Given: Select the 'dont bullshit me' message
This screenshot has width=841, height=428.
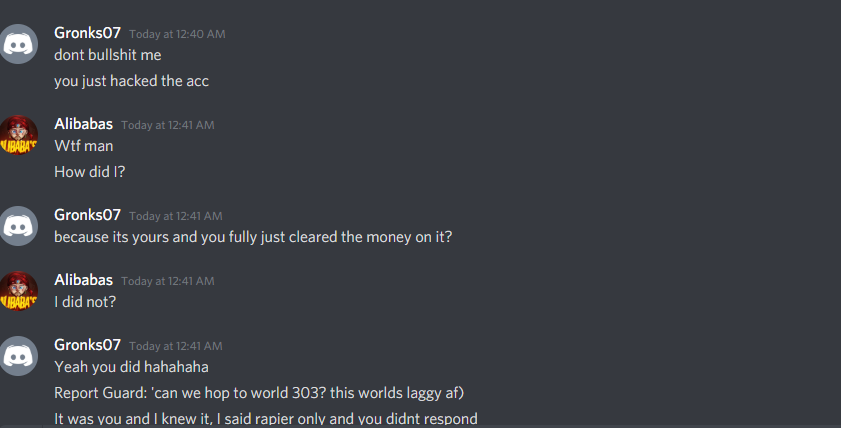Looking at the screenshot, I should (x=108, y=55).
